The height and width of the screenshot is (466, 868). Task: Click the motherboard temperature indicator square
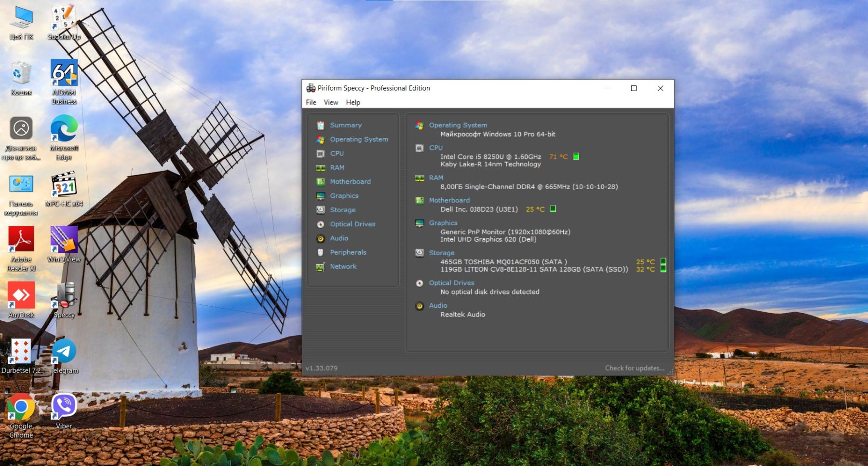(x=553, y=209)
